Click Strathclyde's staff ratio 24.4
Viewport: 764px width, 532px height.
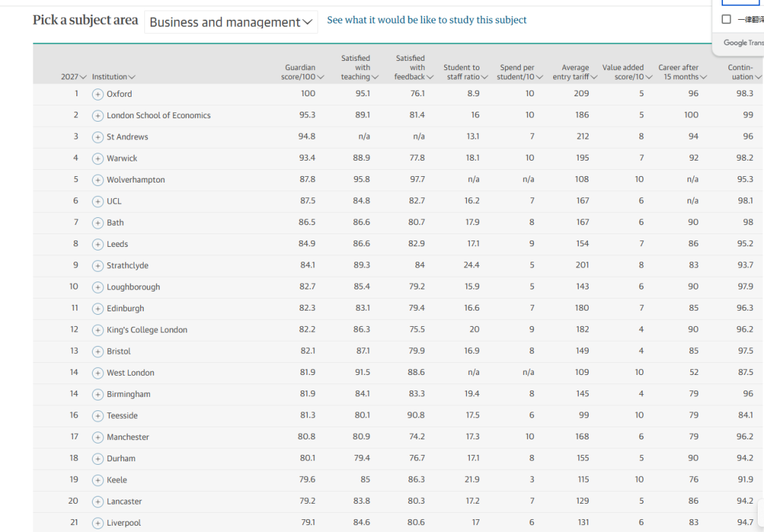click(x=472, y=265)
